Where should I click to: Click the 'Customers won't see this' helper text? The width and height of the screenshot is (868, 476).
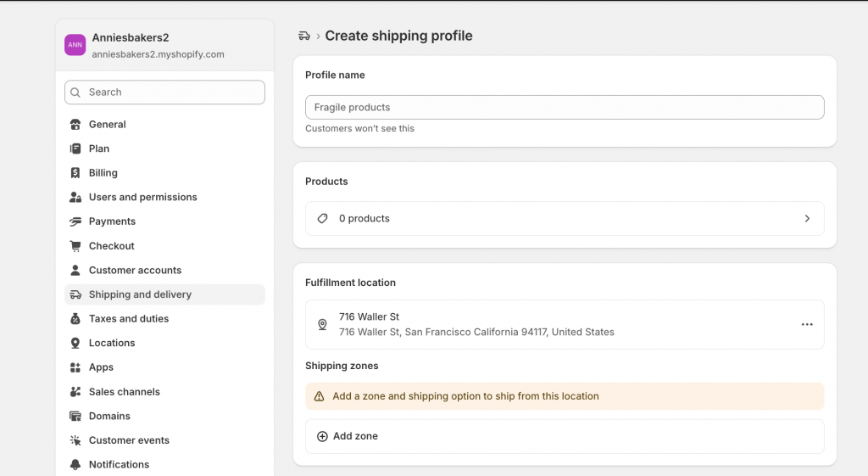click(359, 129)
